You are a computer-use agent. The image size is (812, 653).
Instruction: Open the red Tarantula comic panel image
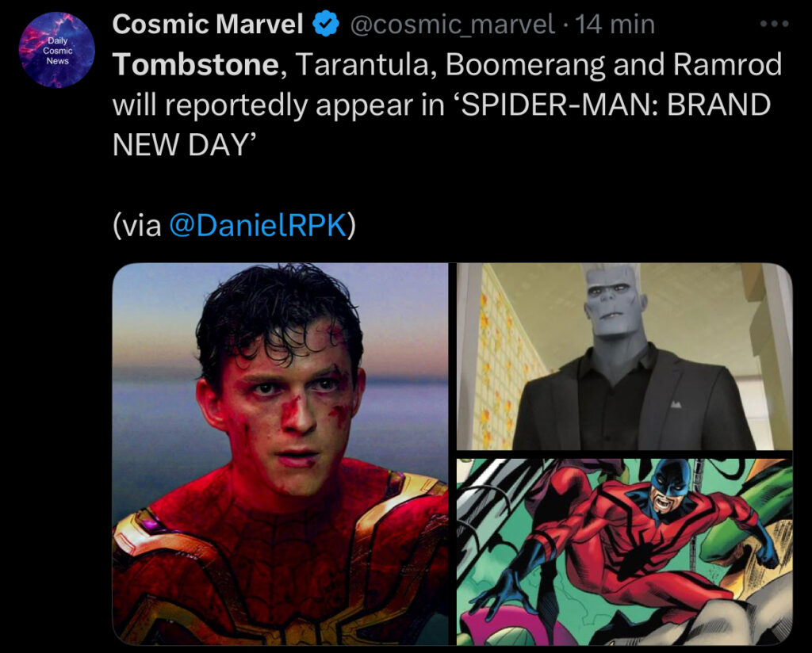(x=625, y=552)
